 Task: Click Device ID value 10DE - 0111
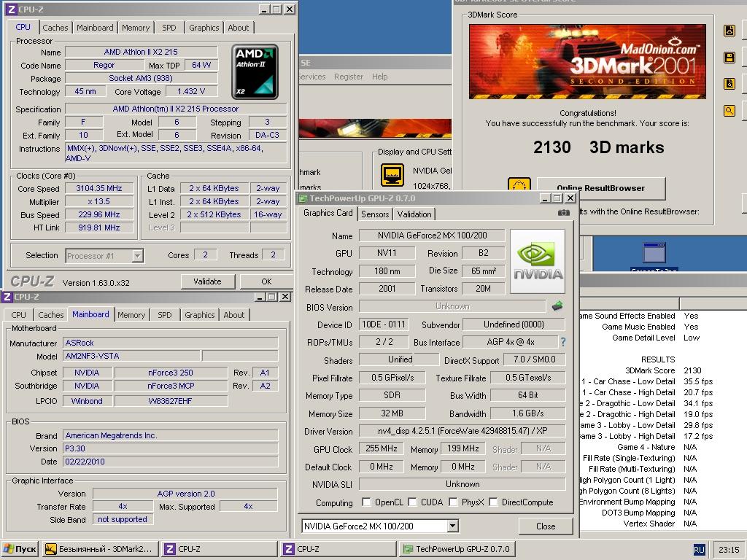pos(384,324)
